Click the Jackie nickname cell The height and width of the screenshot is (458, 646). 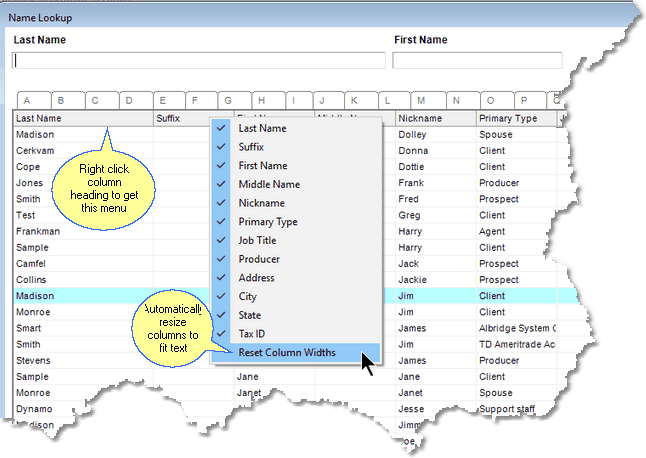click(x=435, y=280)
